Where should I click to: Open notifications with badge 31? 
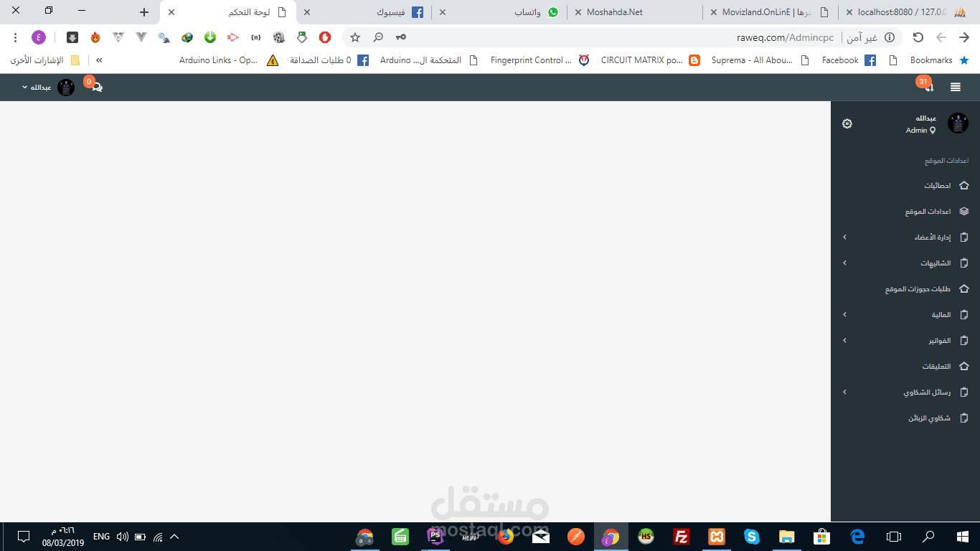[927, 85]
